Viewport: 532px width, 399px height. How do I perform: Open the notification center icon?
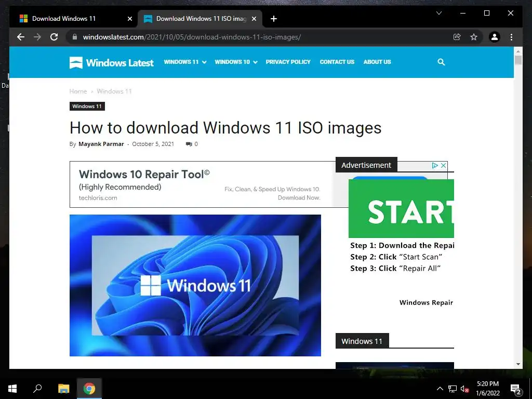(x=515, y=389)
